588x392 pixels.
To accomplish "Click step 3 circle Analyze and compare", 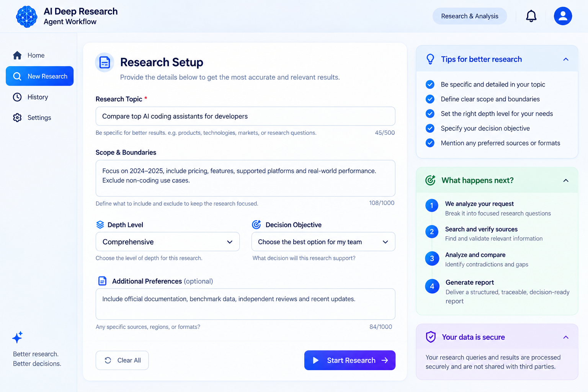I will [432, 258].
